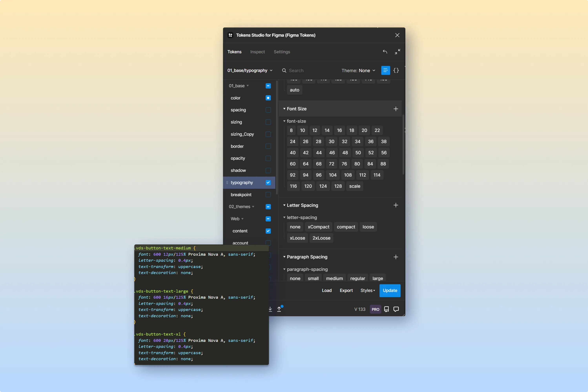Image resolution: width=588 pixels, height=392 pixels.
Task: Click the blue Update button
Action: coord(390,291)
